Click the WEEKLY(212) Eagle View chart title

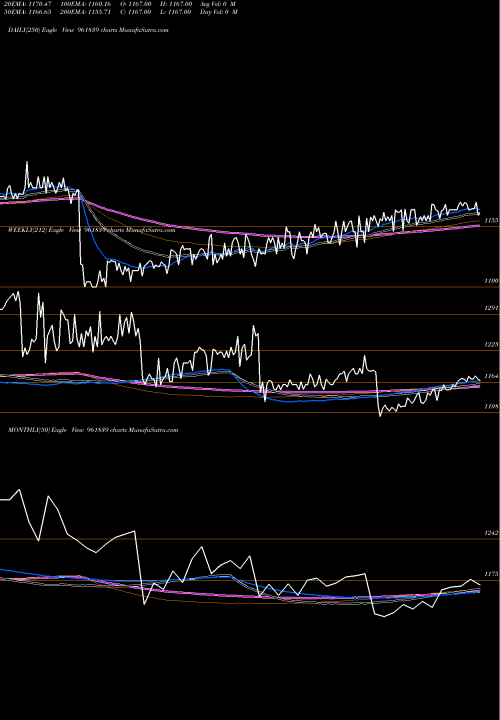tap(92, 230)
